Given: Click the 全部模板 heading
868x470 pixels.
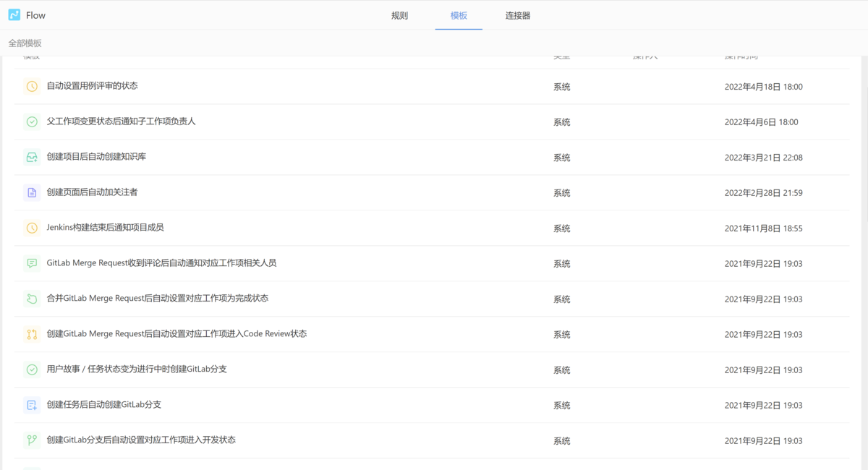Looking at the screenshot, I should [x=25, y=43].
